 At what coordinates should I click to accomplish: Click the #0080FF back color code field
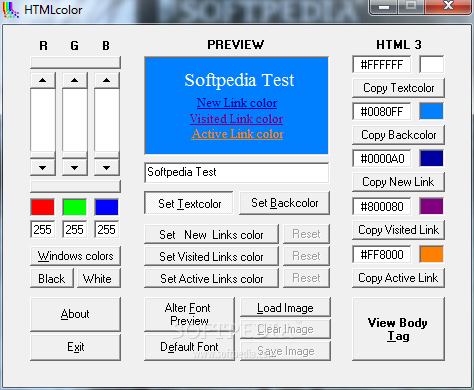382,111
